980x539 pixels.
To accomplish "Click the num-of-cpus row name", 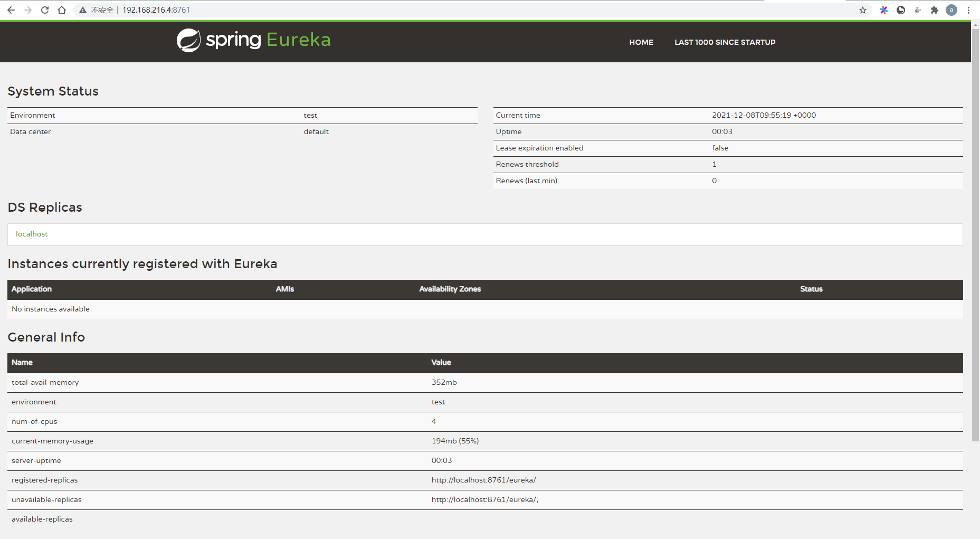I will pos(34,422).
